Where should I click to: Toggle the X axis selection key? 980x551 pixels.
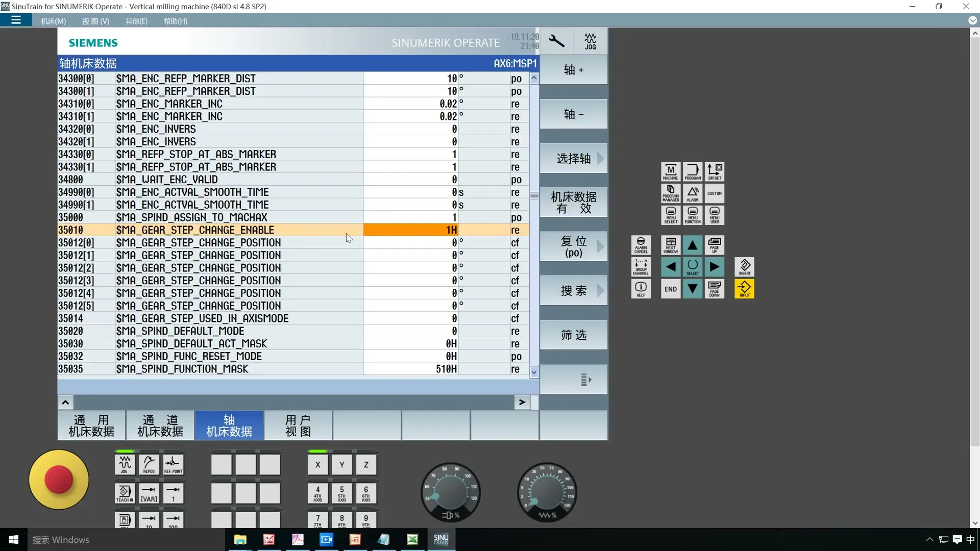coord(317,464)
